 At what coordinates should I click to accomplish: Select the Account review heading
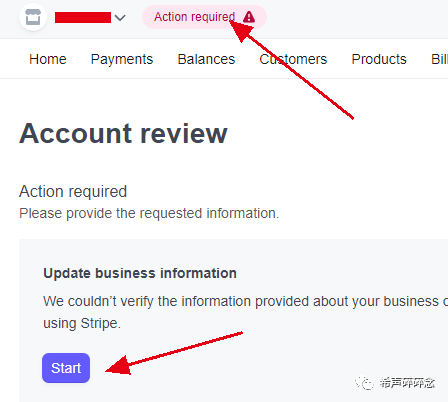(x=123, y=134)
